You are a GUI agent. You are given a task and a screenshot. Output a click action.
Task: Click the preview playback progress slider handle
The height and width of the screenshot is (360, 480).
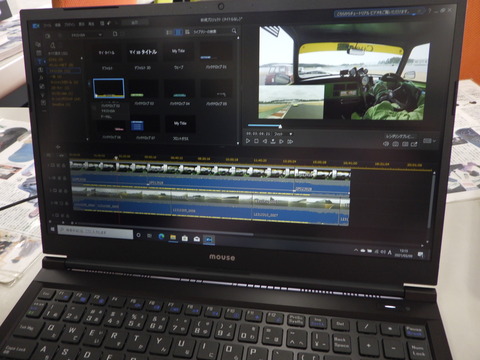280,126
